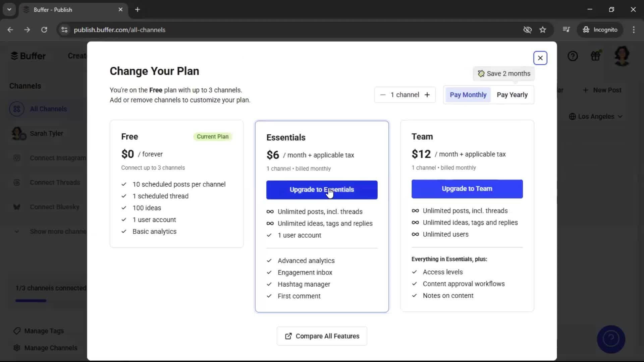Click the channels connected progress bar
Screen dimensions: 644x362
point(31,301)
